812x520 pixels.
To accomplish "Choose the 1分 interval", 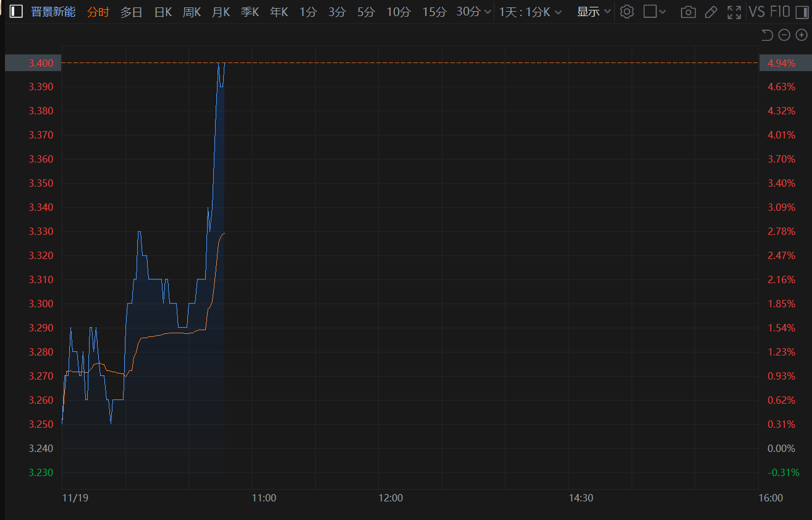I will (x=308, y=12).
